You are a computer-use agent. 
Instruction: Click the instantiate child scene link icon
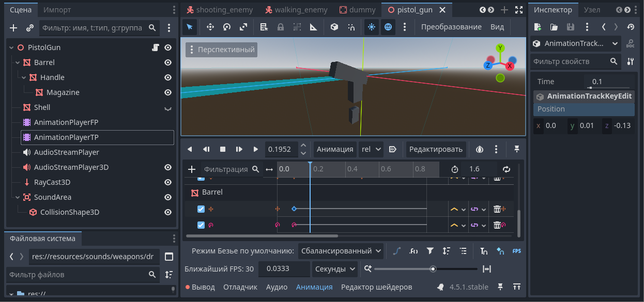[x=29, y=28]
